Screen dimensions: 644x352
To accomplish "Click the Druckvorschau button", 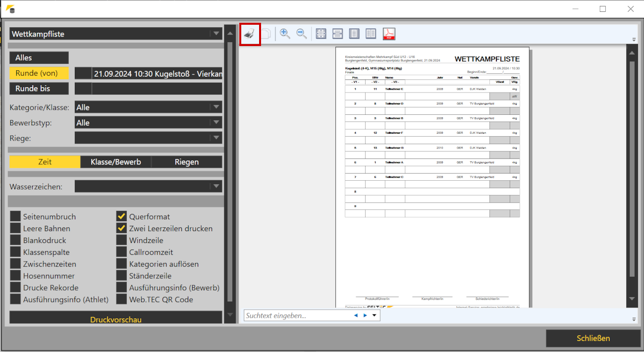I will (x=116, y=318).
